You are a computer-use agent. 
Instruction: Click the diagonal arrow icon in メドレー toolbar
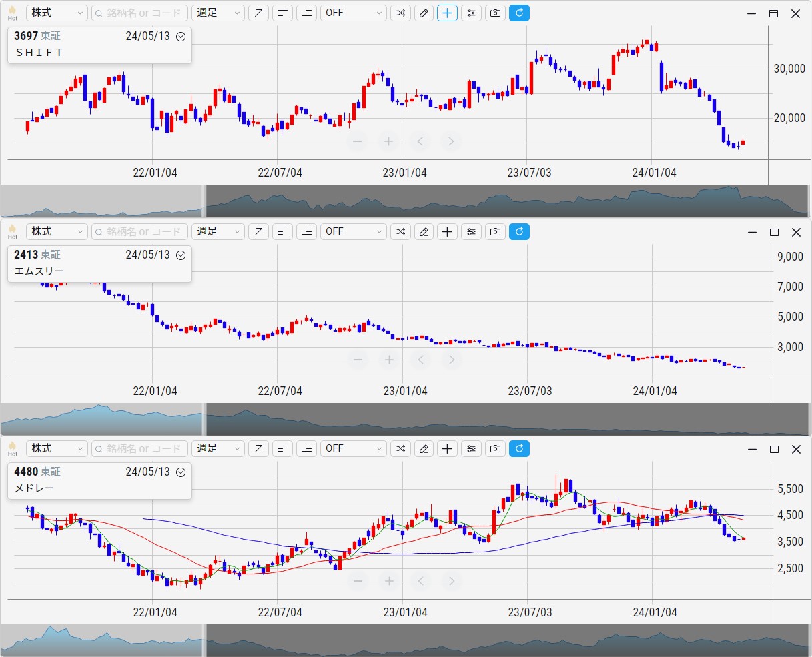(x=258, y=448)
